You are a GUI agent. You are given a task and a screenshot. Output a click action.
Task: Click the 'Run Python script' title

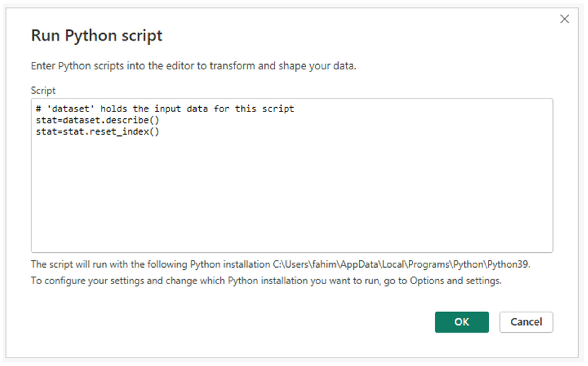tap(96, 35)
